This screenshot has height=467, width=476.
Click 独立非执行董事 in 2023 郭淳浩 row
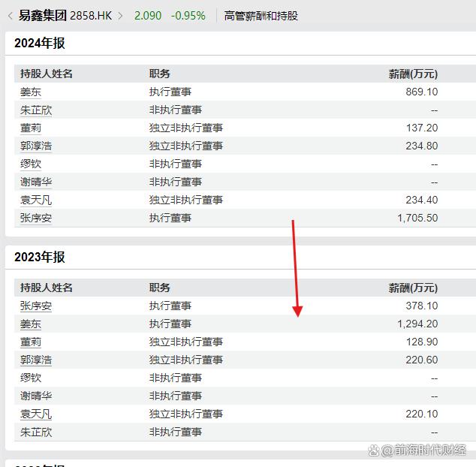click(186, 360)
